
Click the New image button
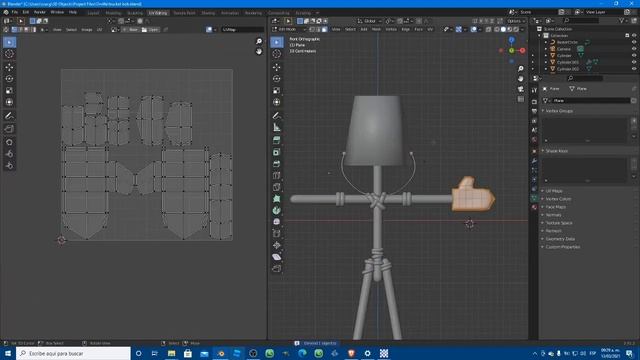coord(131,30)
